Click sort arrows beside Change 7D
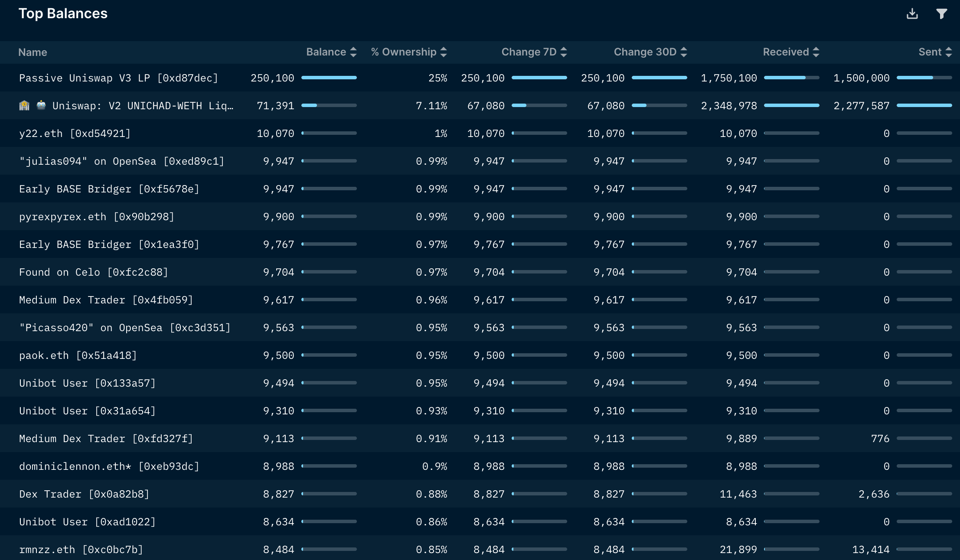The width and height of the screenshot is (960, 560). coord(564,52)
